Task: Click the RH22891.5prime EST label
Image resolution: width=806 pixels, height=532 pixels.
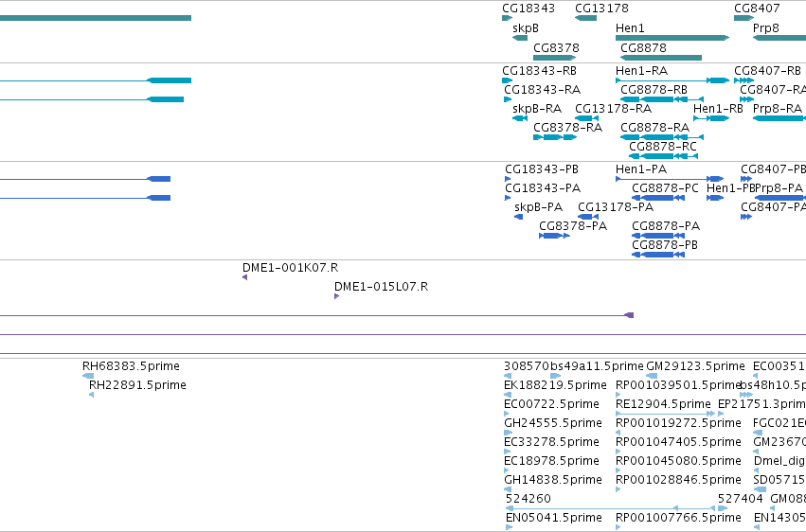Action: point(137,385)
